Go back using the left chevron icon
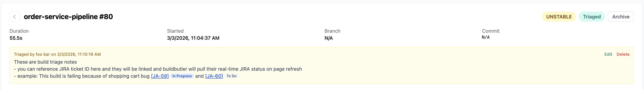The image size is (644, 90). pos(14,17)
